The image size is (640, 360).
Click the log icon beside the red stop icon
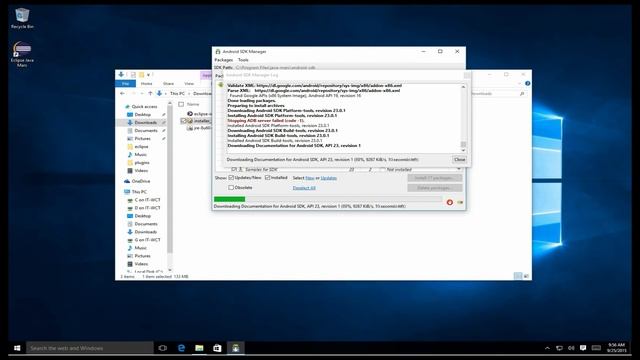(460, 202)
